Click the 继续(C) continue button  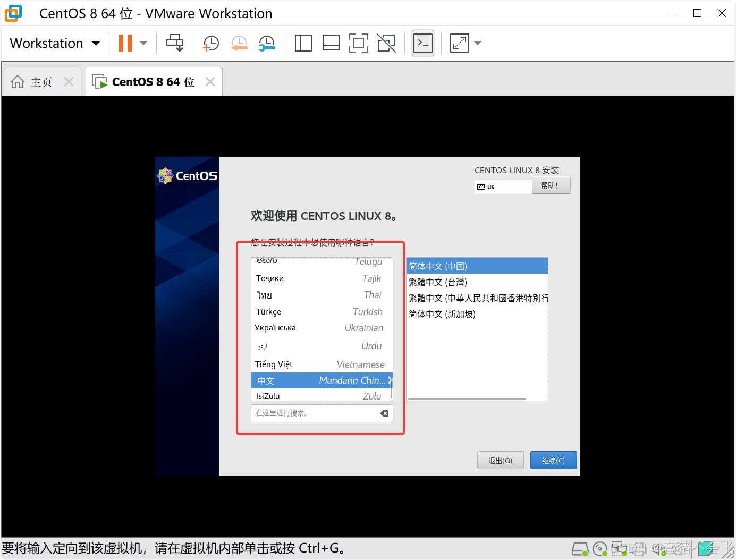553,460
